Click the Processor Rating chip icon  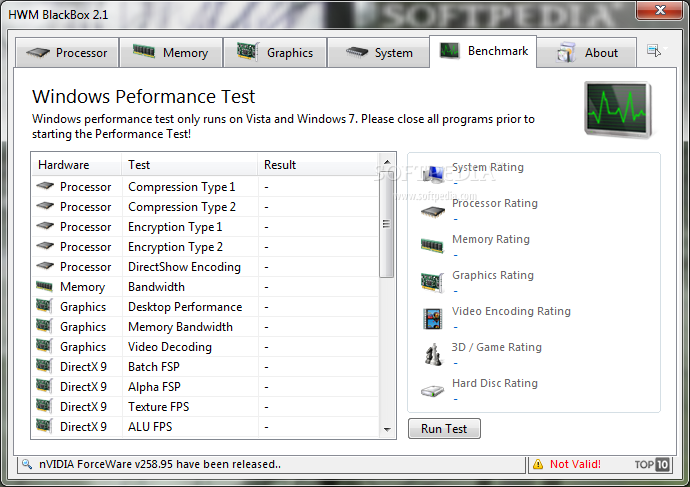coord(433,212)
